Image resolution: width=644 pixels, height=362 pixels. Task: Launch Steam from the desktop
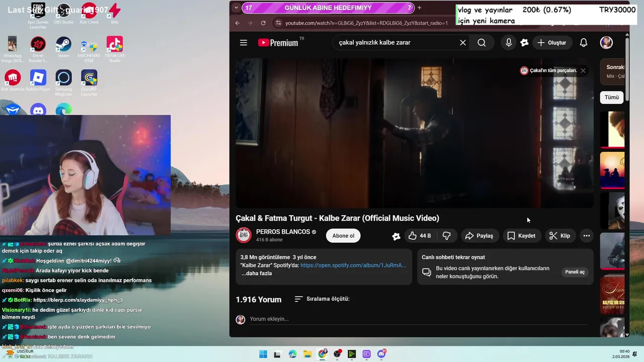pos(63,47)
